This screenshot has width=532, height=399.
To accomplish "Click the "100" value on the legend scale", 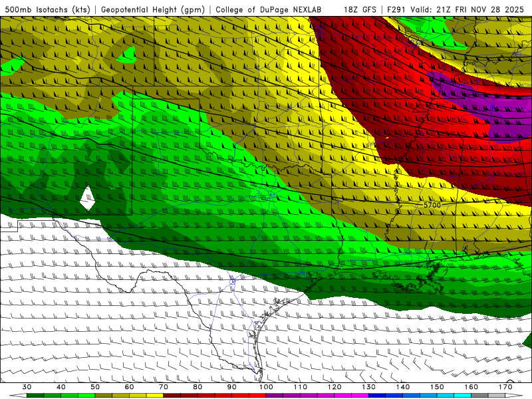I will tap(266, 387).
